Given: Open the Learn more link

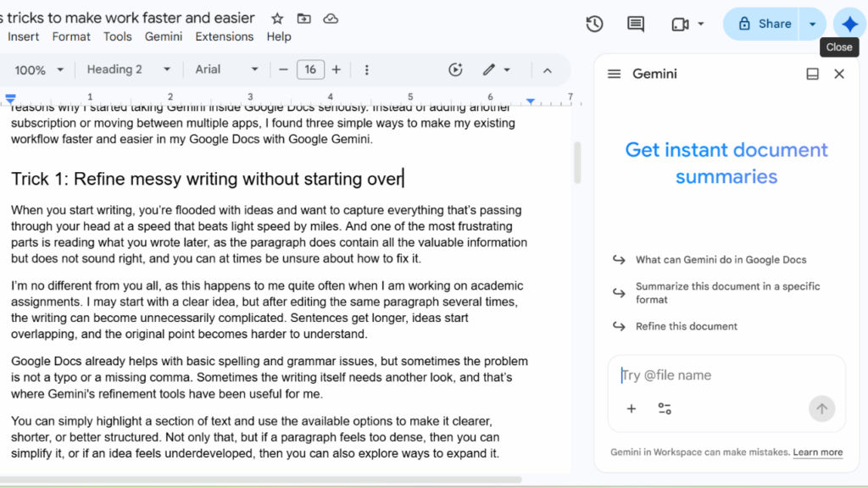Looking at the screenshot, I should pos(818,452).
